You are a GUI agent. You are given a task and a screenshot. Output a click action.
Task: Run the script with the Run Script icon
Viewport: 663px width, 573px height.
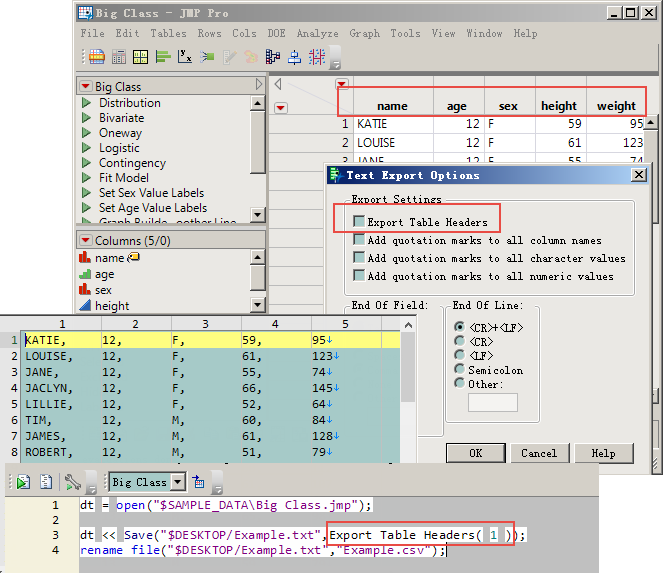[x=22, y=482]
